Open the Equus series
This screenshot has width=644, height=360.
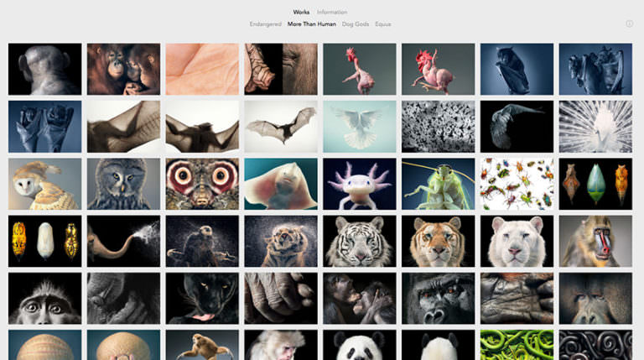click(382, 24)
